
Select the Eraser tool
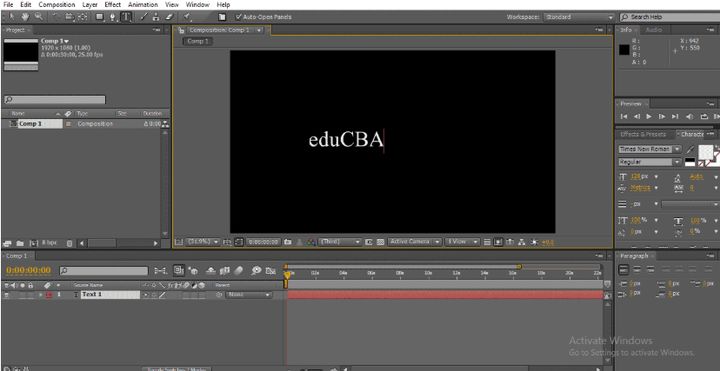pos(169,17)
